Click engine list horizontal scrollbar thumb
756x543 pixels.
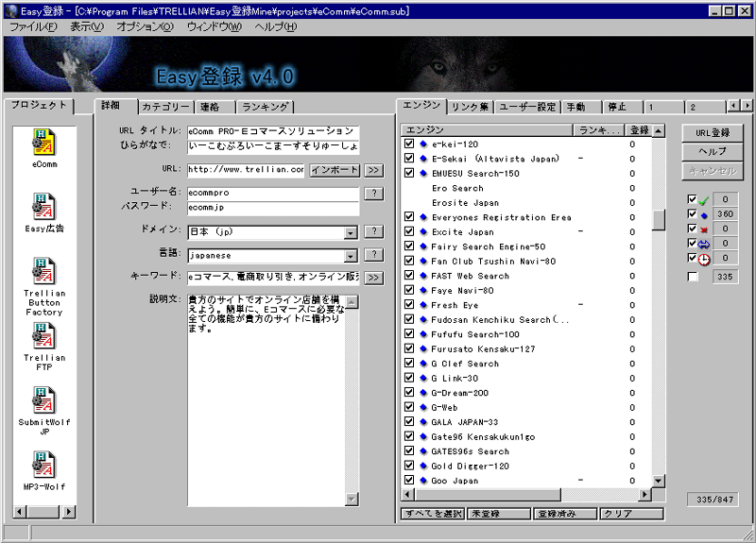pyautogui.click(x=488, y=494)
